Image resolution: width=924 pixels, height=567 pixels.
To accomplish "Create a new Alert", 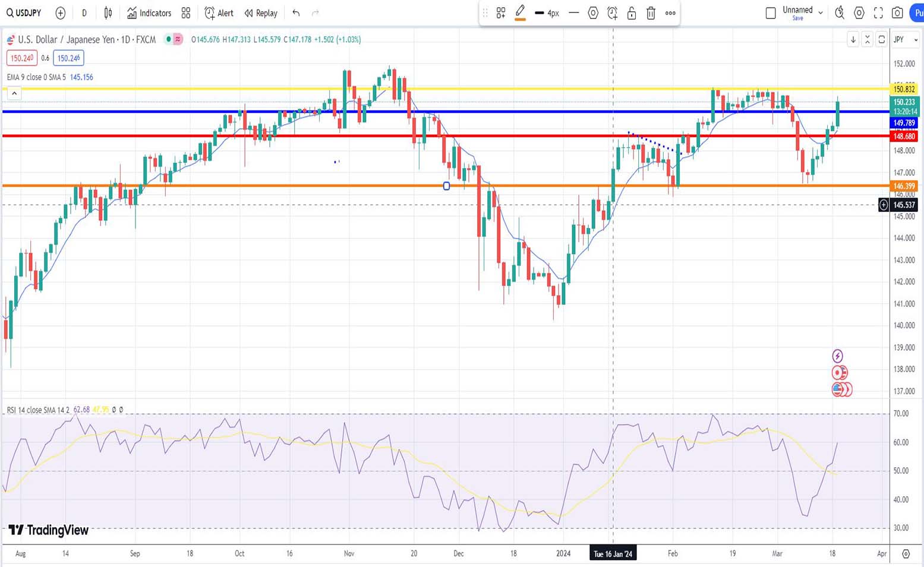I will click(219, 13).
